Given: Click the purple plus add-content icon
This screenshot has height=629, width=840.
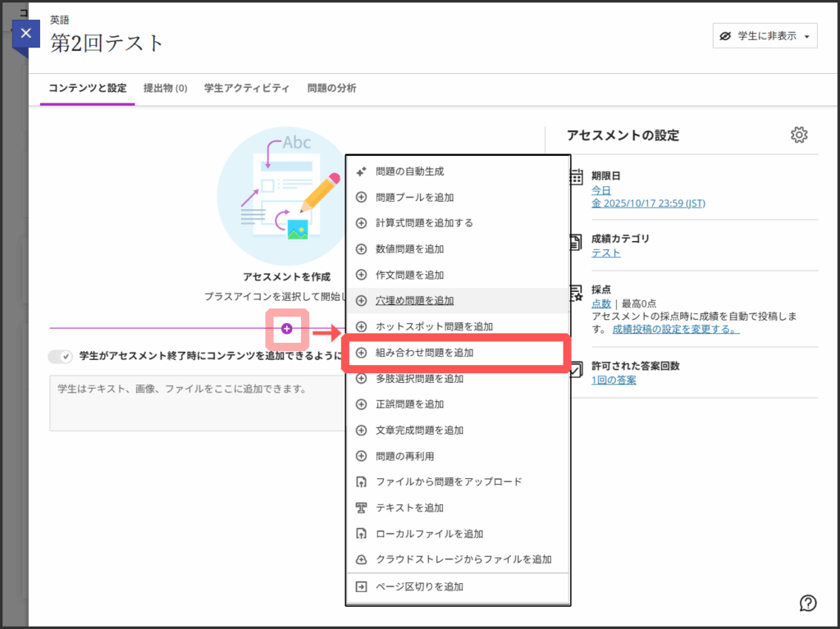Looking at the screenshot, I should (286, 328).
